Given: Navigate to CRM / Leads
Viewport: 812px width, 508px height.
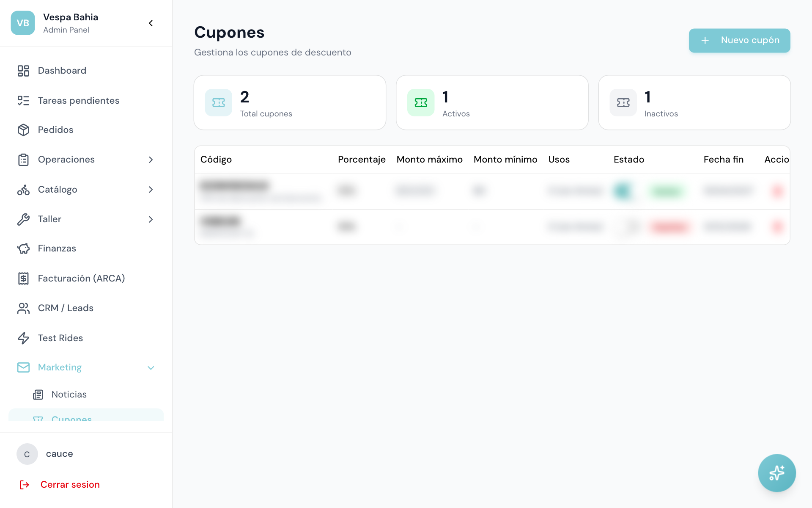Looking at the screenshot, I should click(86, 308).
